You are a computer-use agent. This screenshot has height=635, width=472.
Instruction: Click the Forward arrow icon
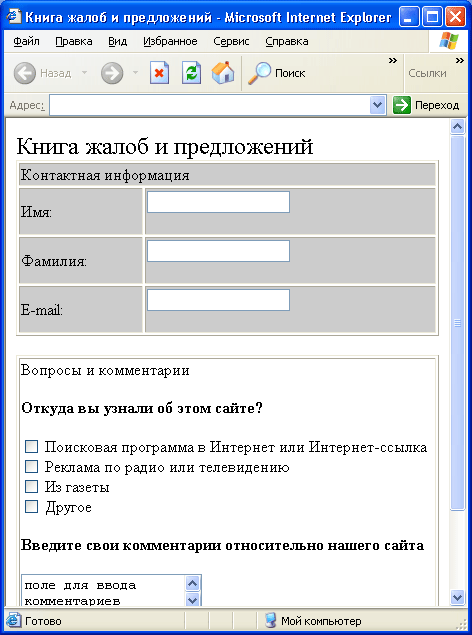(x=112, y=73)
